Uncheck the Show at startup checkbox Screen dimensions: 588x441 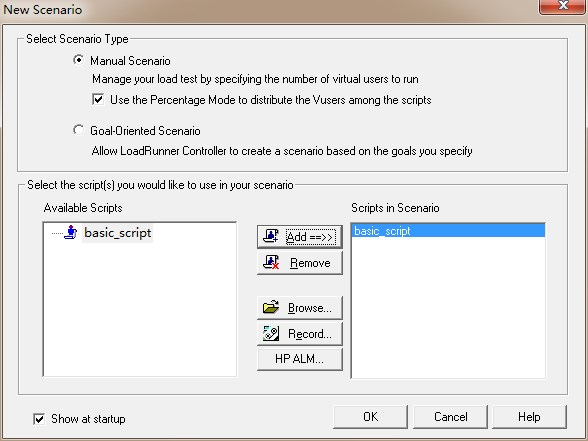[39, 419]
